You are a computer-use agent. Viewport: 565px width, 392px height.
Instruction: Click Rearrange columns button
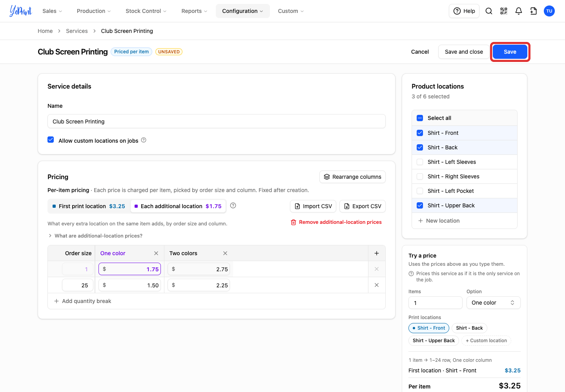coord(352,177)
